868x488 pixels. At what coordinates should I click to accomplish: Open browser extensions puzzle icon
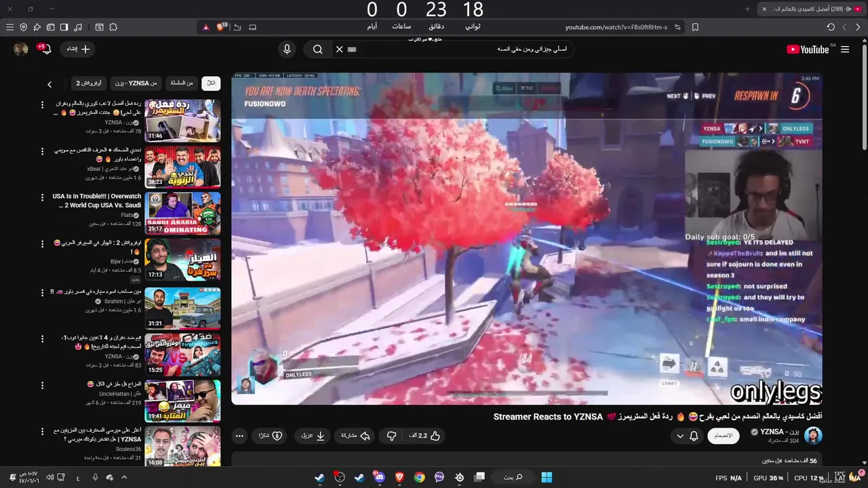[x=113, y=27]
